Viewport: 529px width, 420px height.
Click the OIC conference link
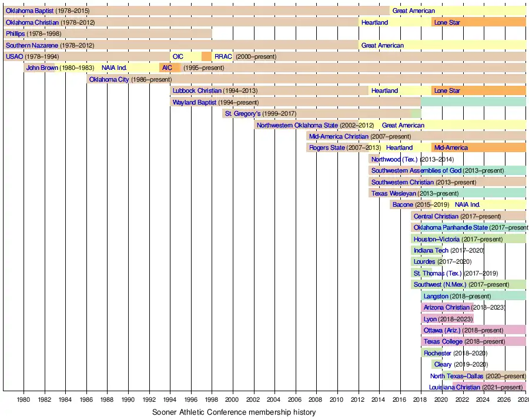(x=178, y=56)
